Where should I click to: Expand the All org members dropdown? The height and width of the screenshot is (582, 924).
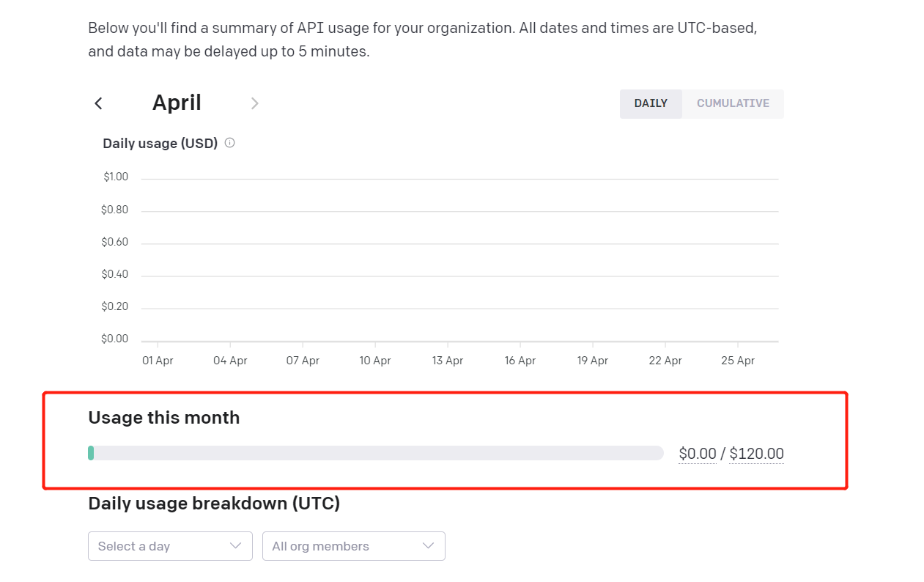point(353,546)
